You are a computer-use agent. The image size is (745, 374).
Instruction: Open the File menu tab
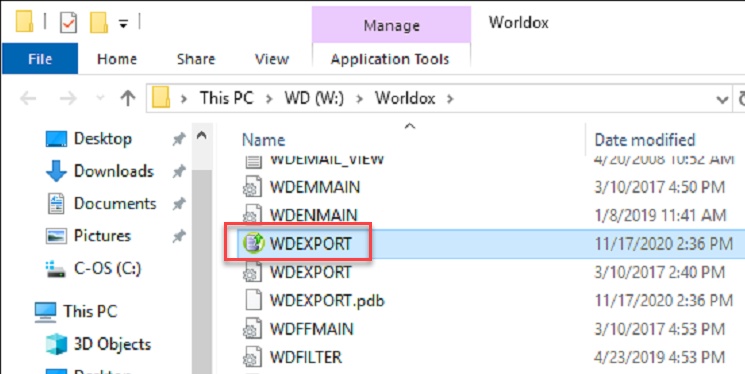[40, 59]
